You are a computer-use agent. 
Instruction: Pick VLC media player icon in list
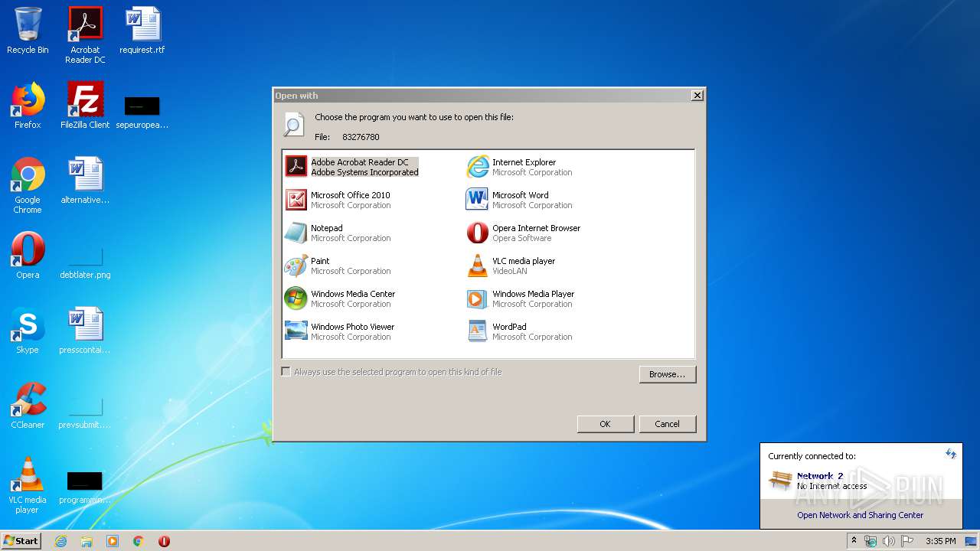pos(478,265)
